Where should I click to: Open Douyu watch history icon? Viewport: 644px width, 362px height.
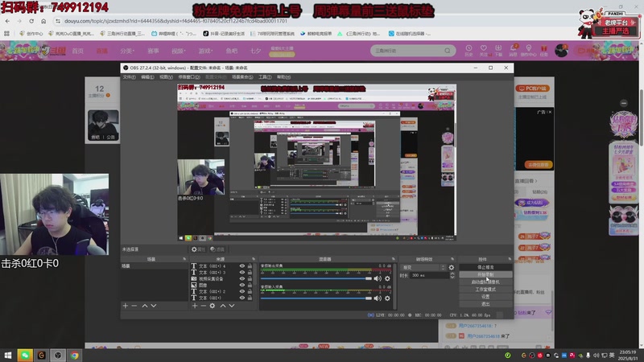click(x=469, y=51)
